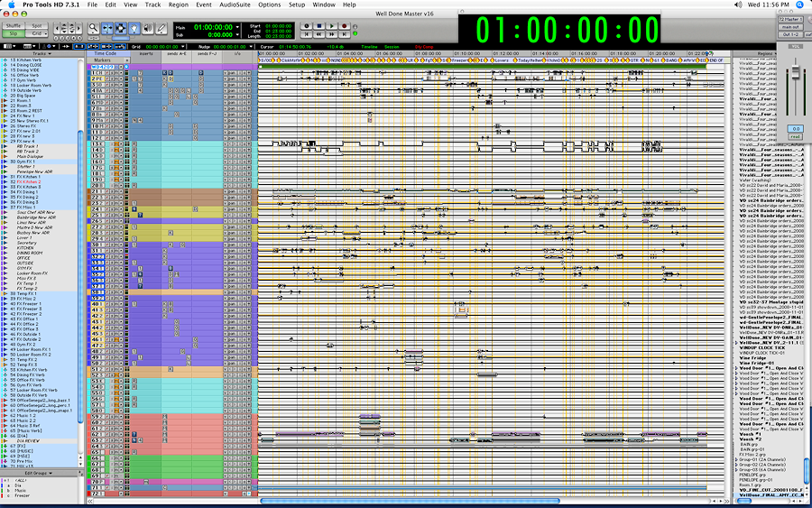Open the Tracks list dropdown
Screen dimensions: 812x508
pyautogui.click(x=42, y=53)
